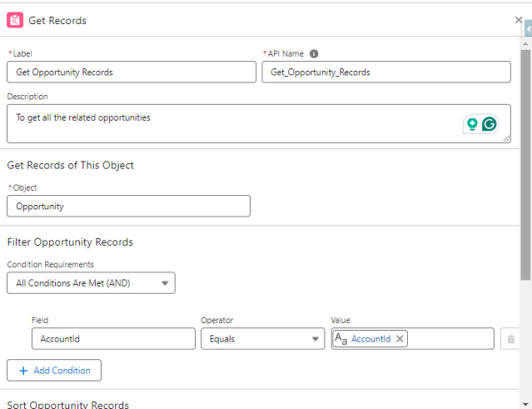Click the green lightbulb suggestion icon

[x=472, y=124]
